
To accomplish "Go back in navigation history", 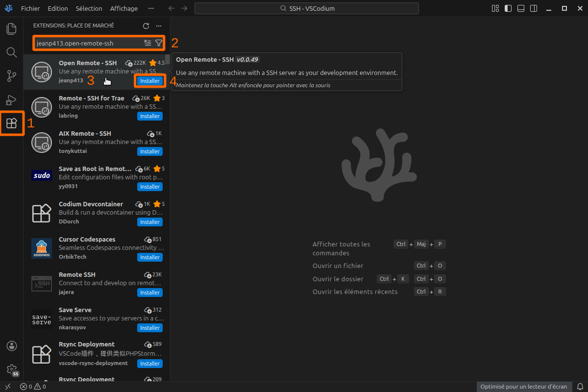I will click(171, 8).
